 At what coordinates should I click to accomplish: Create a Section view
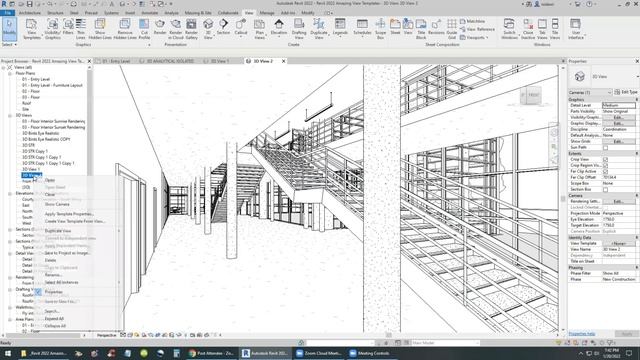pos(223,27)
